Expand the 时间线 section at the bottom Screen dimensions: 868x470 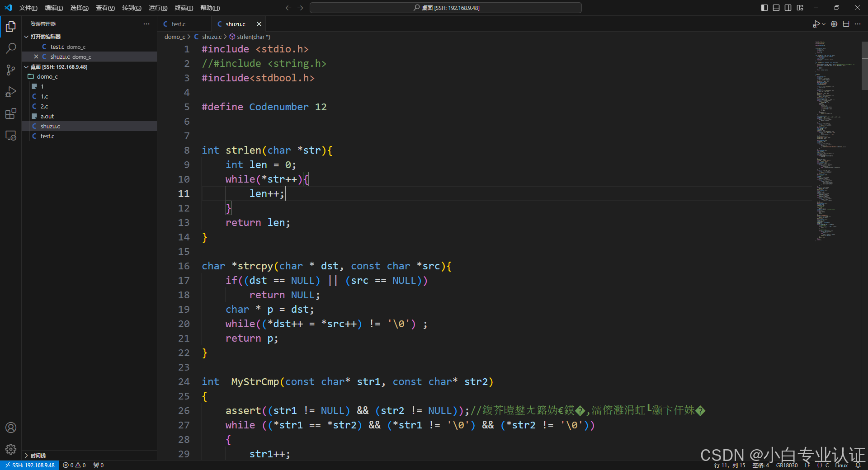[x=38, y=456]
